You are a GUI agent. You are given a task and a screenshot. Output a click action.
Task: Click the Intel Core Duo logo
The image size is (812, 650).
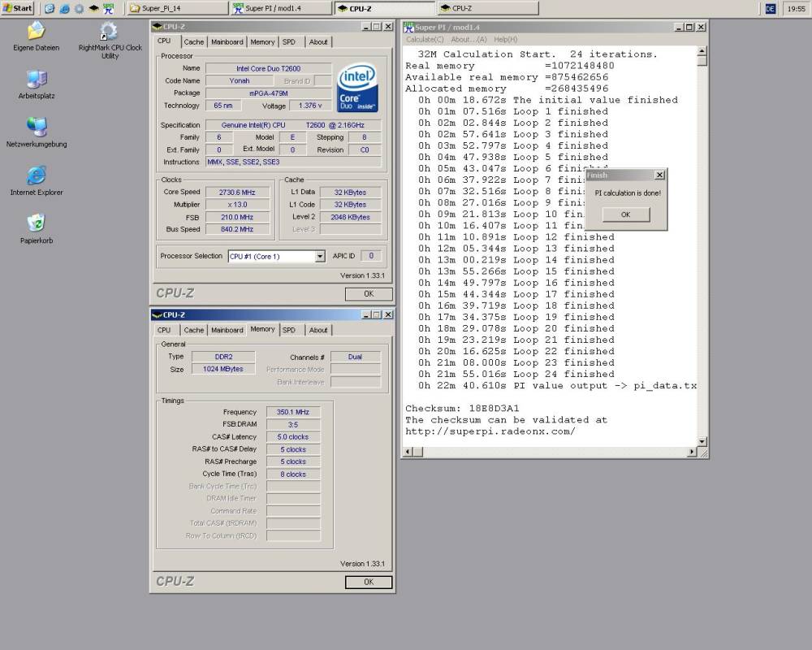(357, 88)
